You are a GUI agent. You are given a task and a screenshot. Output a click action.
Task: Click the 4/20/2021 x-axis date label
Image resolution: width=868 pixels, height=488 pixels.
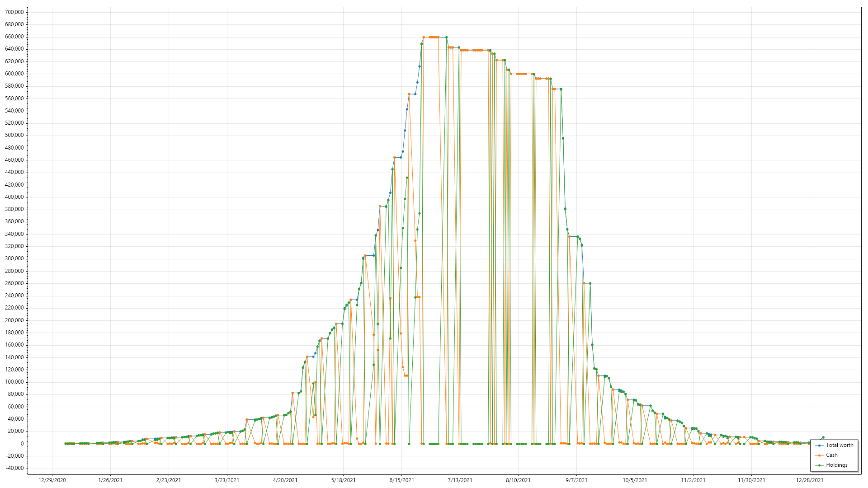(x=285, y=480)
